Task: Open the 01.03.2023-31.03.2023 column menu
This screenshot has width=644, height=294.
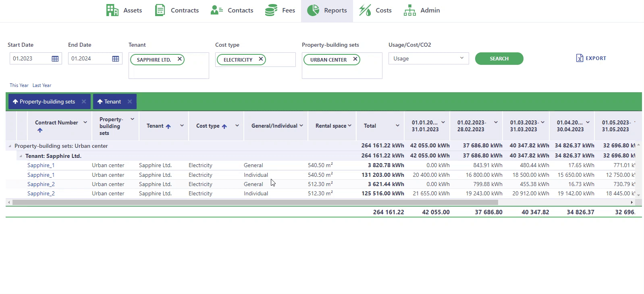Action: (x=542, y=122)
